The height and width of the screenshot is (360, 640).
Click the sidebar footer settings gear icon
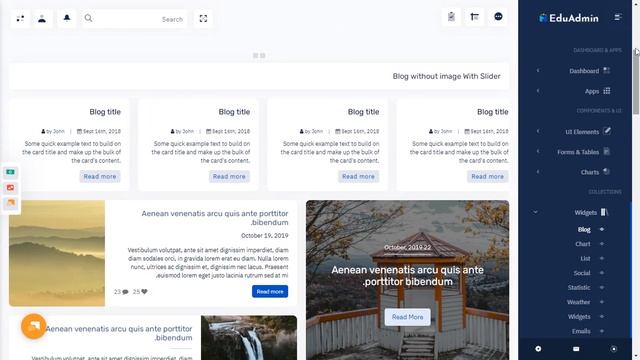(538, 349)
